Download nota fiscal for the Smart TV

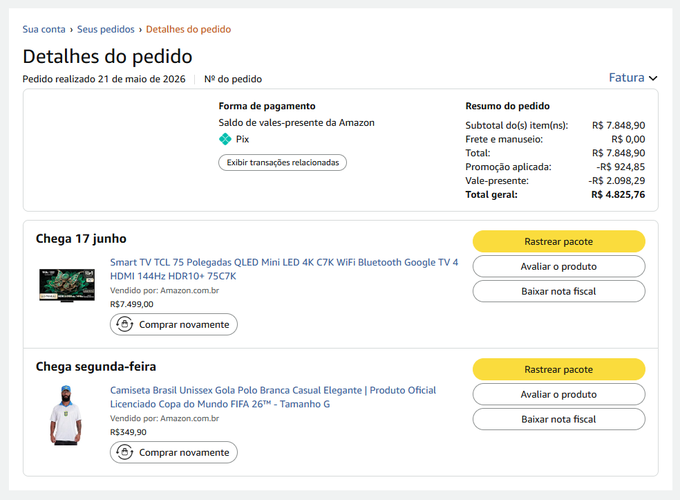tap(559, 291)
